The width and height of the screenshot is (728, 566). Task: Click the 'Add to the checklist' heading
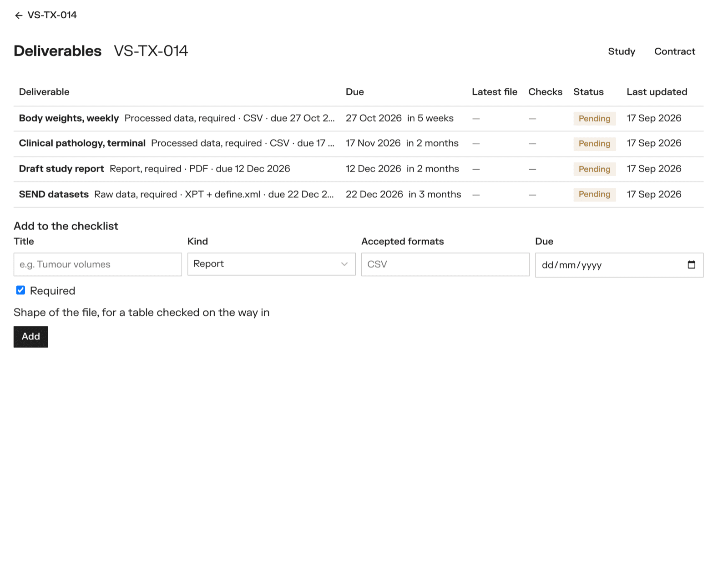66,226
